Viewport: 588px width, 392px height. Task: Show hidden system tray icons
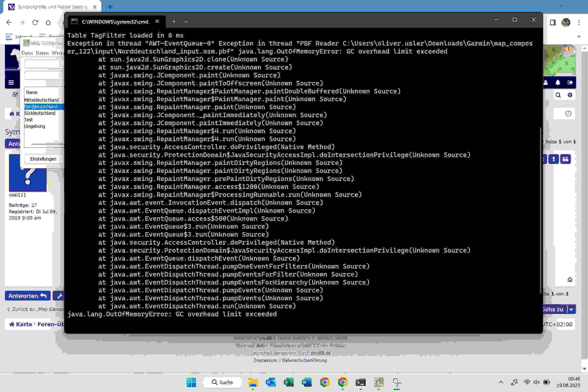(x=501, y=382)
